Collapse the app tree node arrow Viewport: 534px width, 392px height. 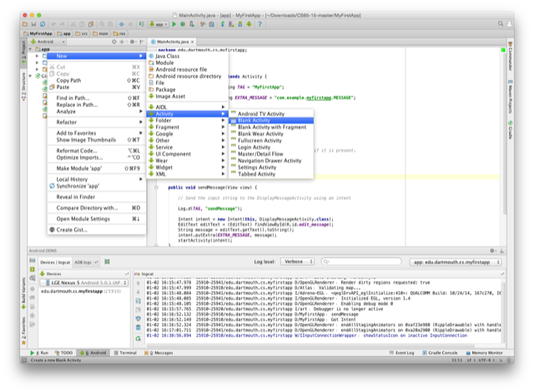(x=31, y=49)
